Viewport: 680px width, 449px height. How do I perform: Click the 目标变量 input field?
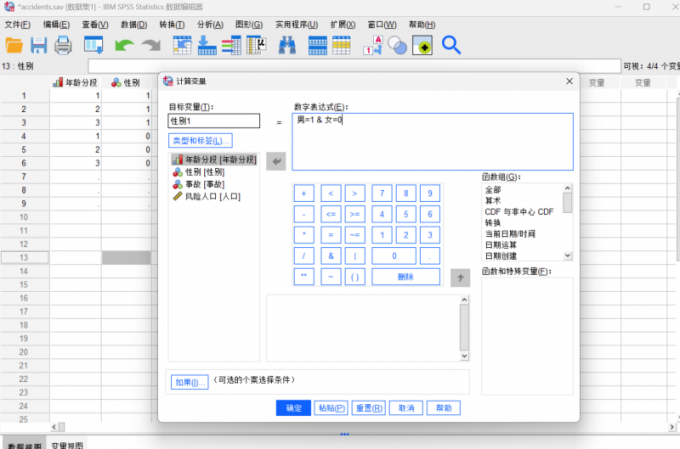[214, 121]
